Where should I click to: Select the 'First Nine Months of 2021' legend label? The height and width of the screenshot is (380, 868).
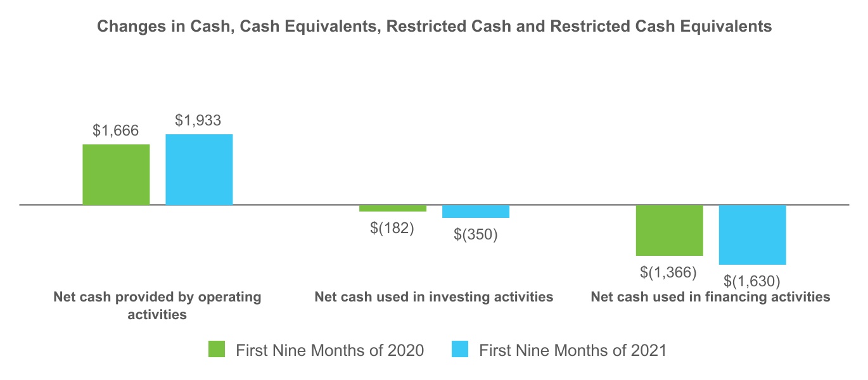(573, 350)
